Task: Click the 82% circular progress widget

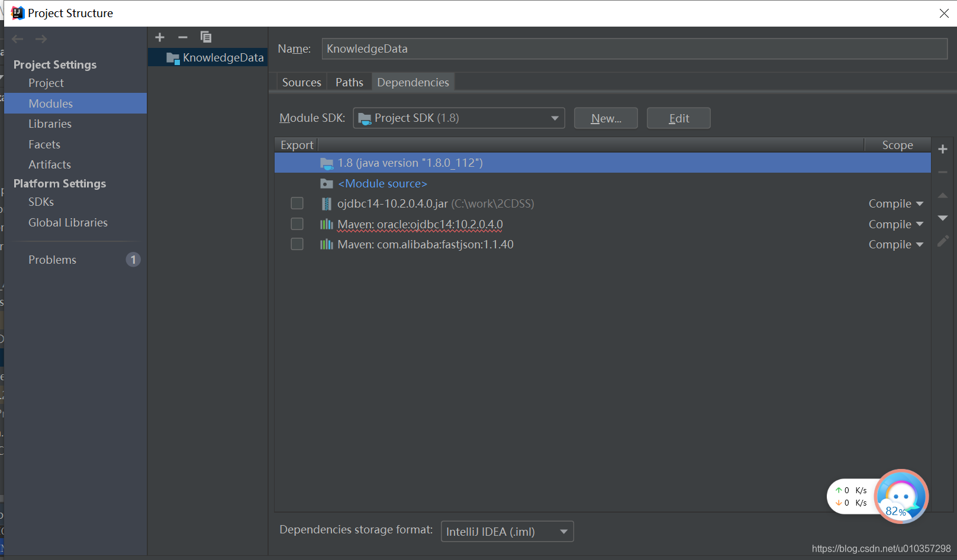Action: coord(900,497)
